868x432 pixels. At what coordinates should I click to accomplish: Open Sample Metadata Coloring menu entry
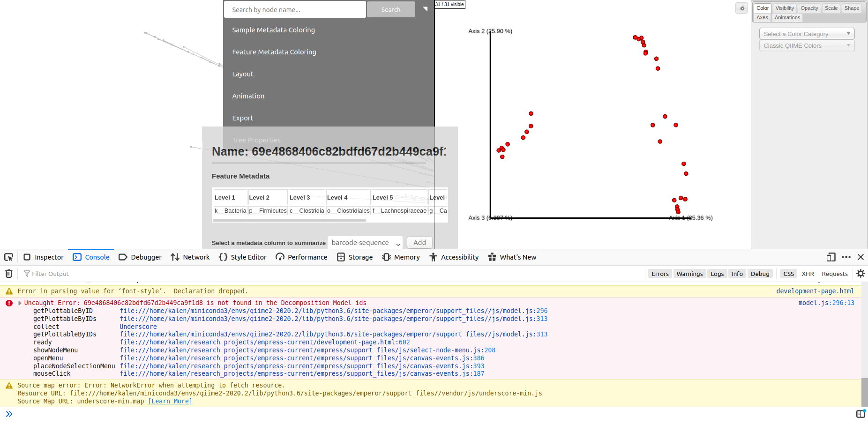pyautogui.click(x=273, y=30)
